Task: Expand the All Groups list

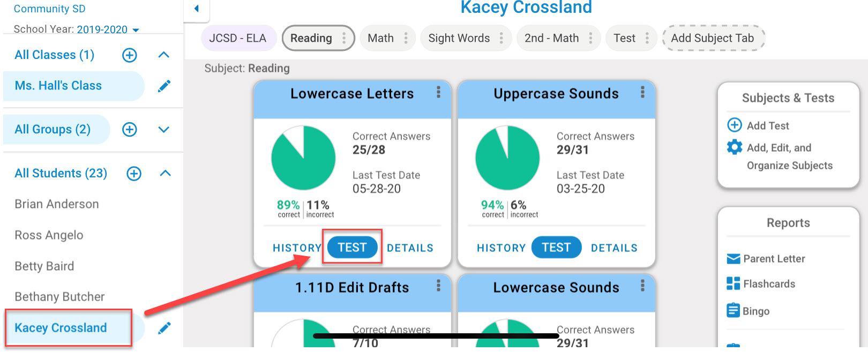Action: coord(164,129)
